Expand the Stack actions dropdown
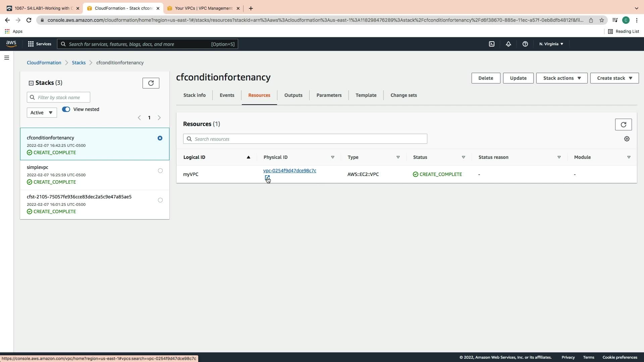644x362 pixels. 561,78
